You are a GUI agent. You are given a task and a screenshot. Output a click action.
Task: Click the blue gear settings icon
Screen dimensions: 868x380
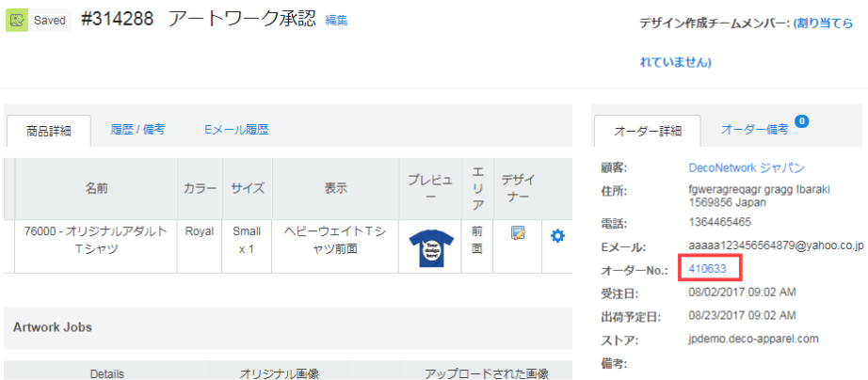pyautogui.click(x=557, y=235)
